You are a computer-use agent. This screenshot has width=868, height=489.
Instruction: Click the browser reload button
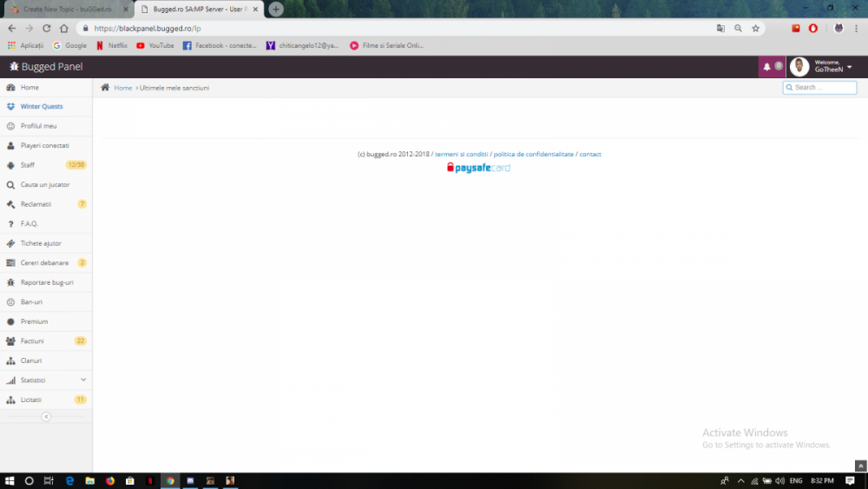46,28
